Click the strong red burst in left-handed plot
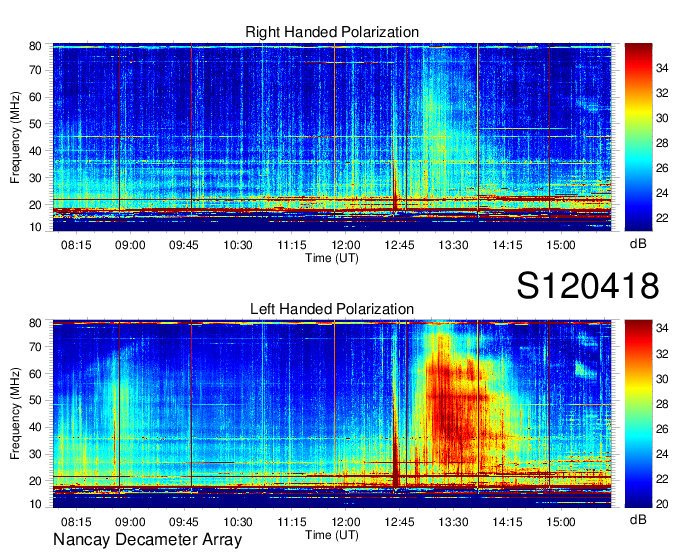This screenshot has width=680, height=552. (455, 403)
